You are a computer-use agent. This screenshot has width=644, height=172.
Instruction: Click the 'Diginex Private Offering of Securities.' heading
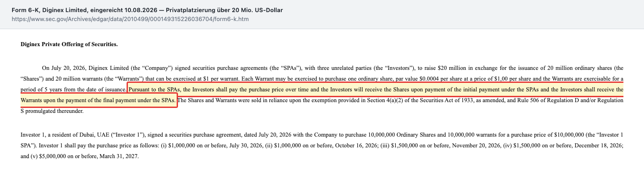click(x=69, y=45)
